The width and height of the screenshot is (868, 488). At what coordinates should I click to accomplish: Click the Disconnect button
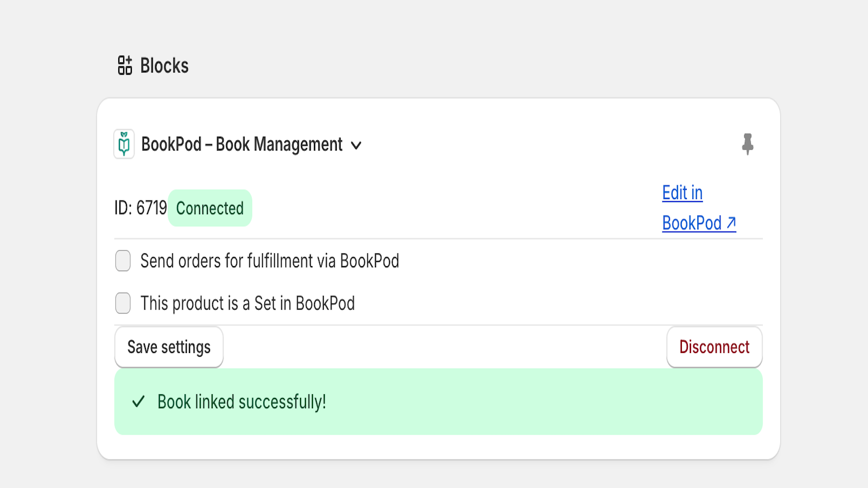click(x=714, y=347)
